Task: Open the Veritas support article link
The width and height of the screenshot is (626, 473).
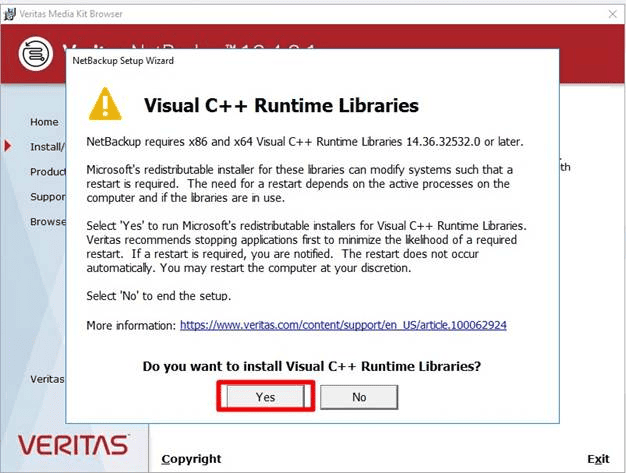Action: click(343, 325)
